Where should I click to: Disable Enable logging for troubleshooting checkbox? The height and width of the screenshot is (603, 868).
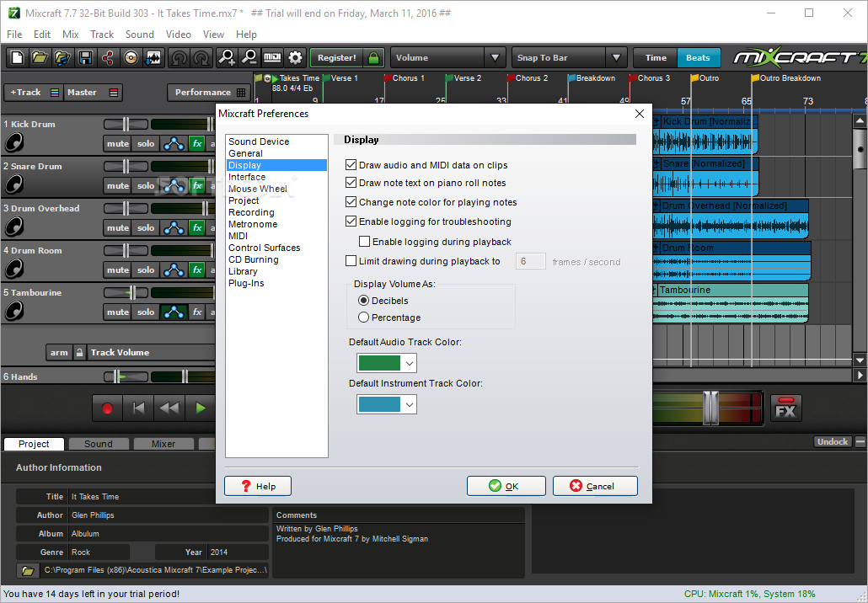(351, 221)
